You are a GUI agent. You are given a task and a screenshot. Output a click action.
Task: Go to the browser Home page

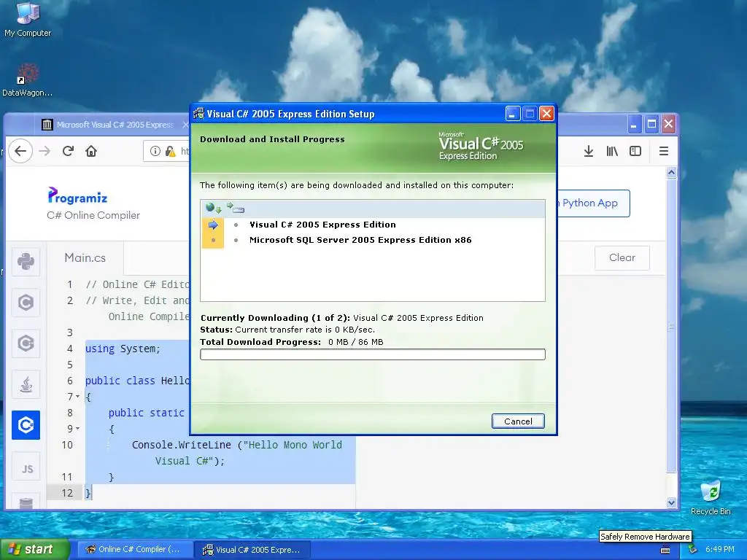point(91,151)
